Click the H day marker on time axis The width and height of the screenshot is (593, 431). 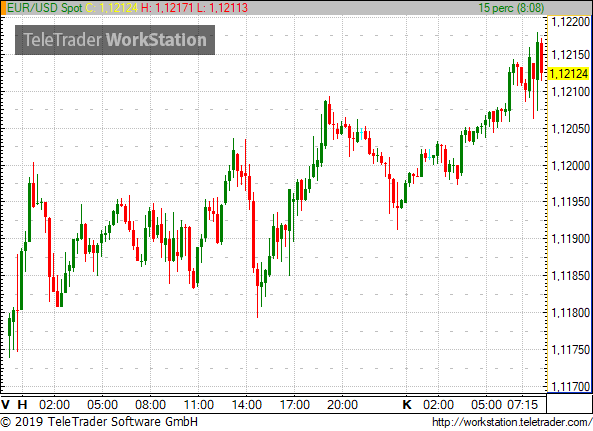click(x=23, y=405)
